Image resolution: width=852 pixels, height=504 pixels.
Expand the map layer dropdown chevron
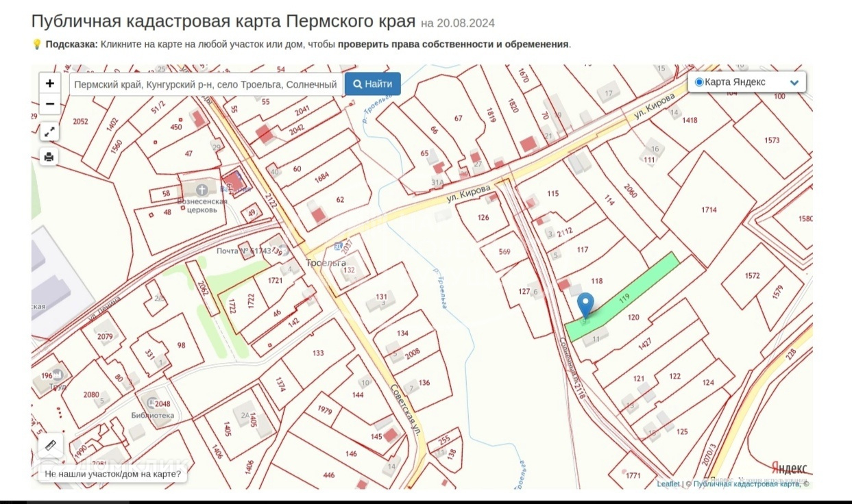click(x=794, y=83)
